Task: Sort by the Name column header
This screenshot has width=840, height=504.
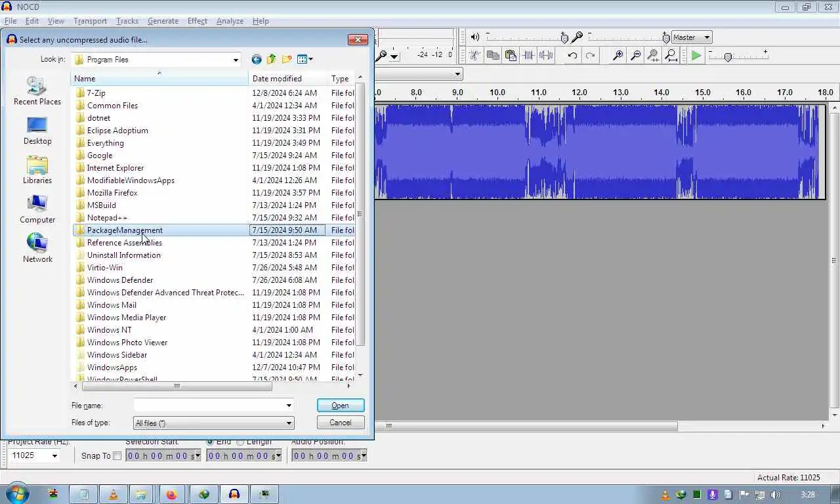Action: [159, 79]
